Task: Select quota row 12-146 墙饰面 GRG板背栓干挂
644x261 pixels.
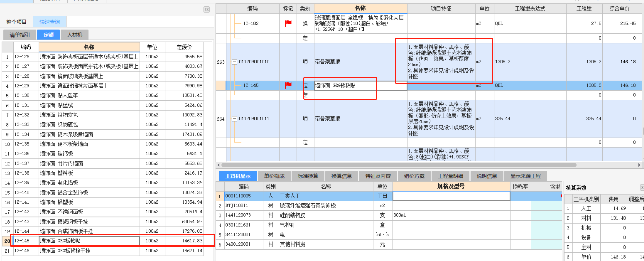Action: tap(103, 251)
